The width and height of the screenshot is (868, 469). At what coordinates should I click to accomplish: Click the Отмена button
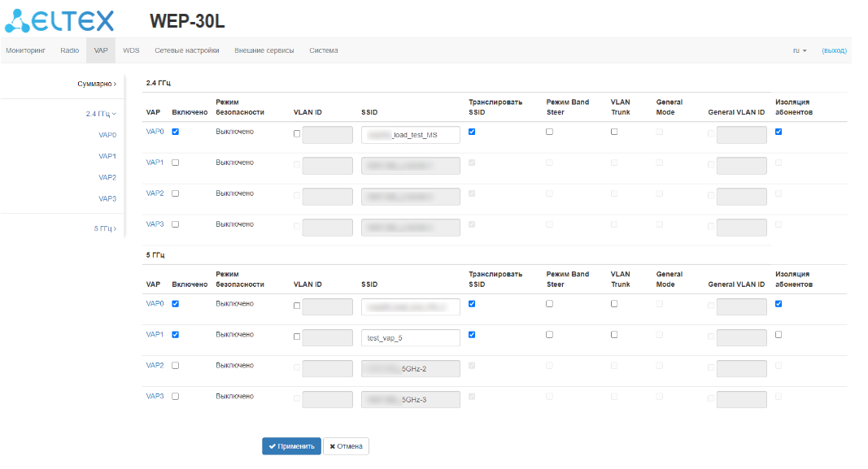click(x=346, y=446)
